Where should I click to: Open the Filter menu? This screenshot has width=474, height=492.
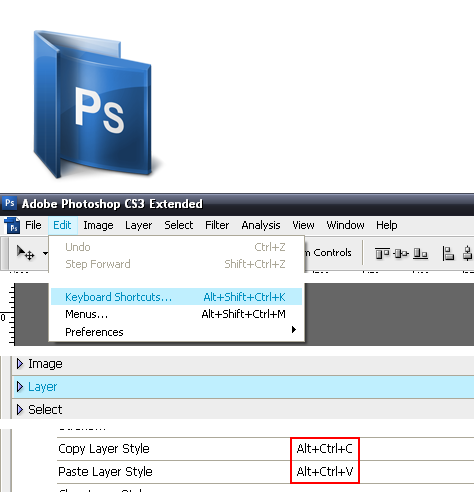[x=217, y=225]
